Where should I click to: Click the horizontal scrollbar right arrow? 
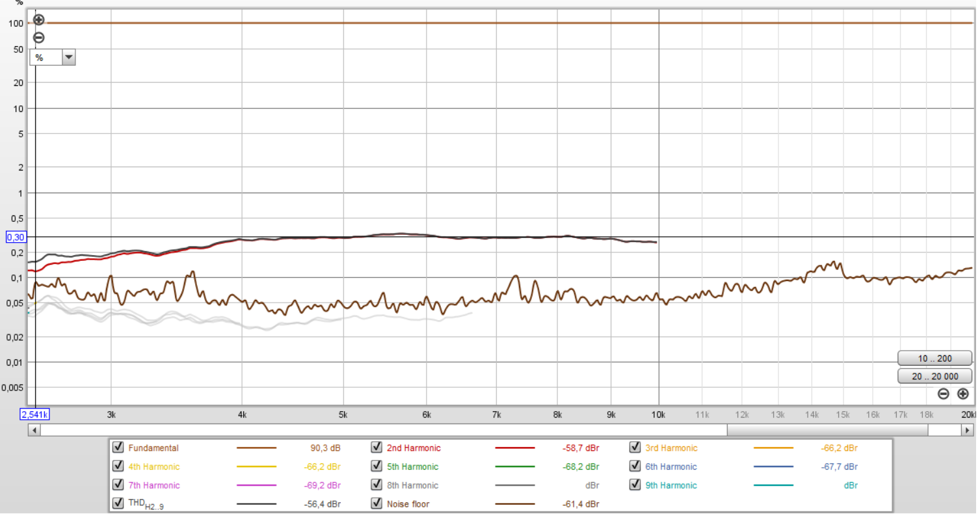968,430
